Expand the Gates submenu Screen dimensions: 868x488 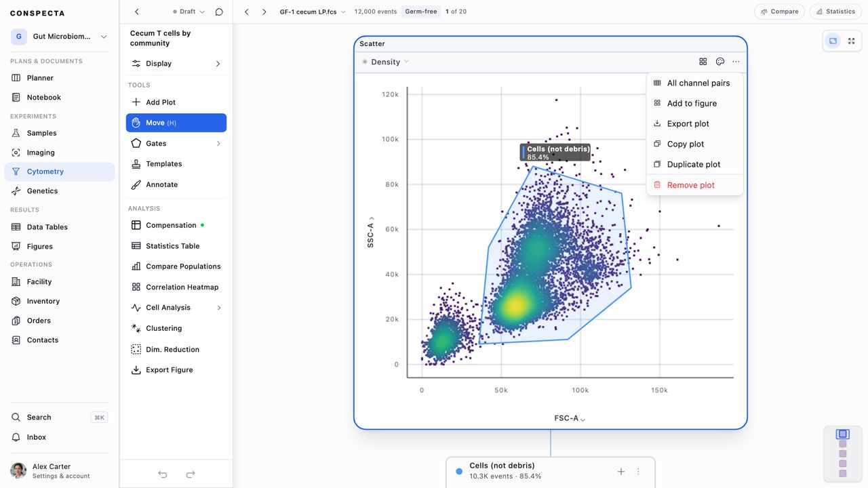pos(176,144)
